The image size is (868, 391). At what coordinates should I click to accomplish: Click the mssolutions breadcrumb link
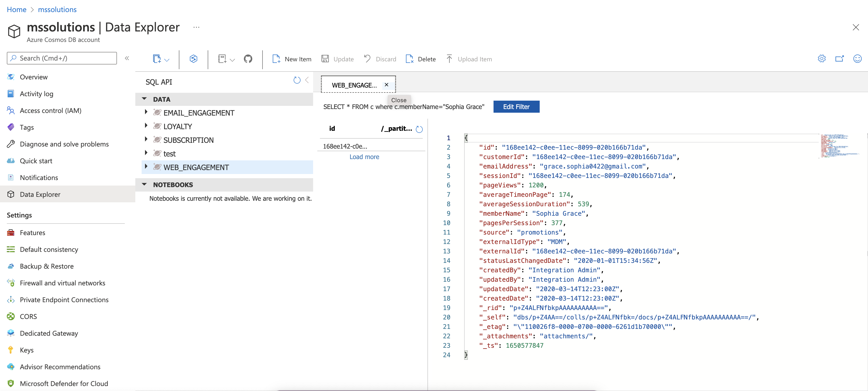pyautogui.click(x=57, y=10)
